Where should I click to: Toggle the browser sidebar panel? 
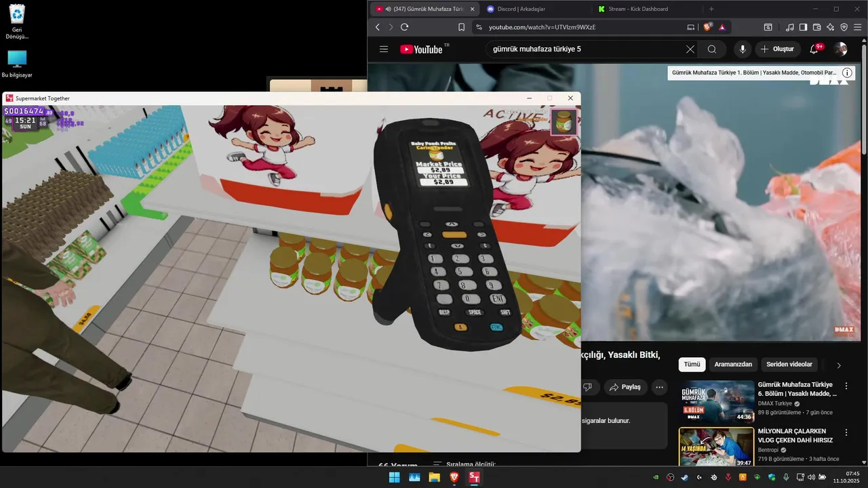(803, 27)
